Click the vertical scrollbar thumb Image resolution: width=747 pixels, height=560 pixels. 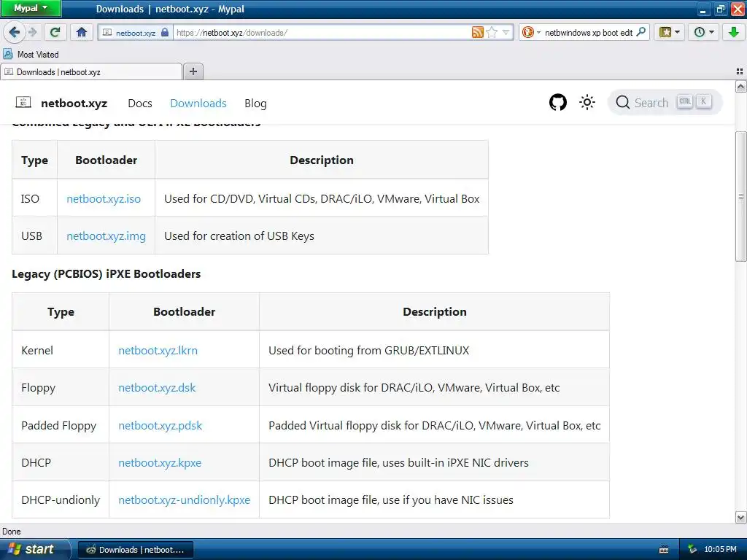tap(741, 195)
